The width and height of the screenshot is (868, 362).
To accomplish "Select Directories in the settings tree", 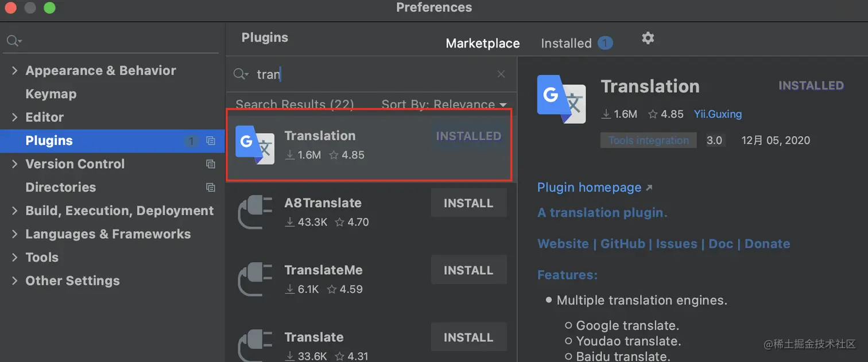I will click(61, 188).
